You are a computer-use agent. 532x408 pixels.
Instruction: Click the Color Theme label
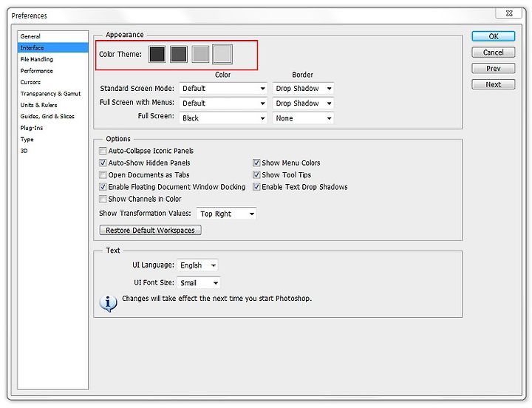[x=120, y=54]
